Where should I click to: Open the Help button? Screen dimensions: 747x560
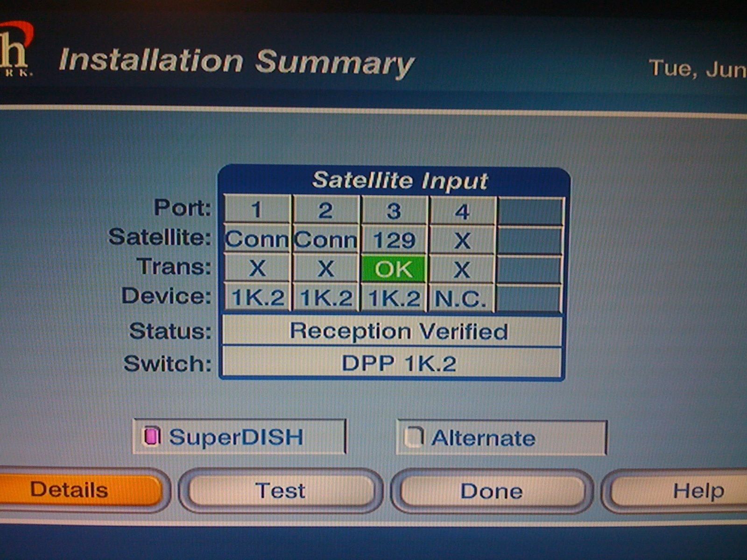(679, 491)
